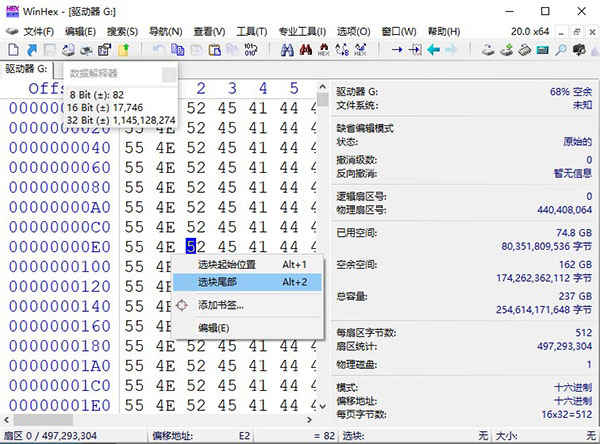Open the 导航(N) menu

(165, 31)
